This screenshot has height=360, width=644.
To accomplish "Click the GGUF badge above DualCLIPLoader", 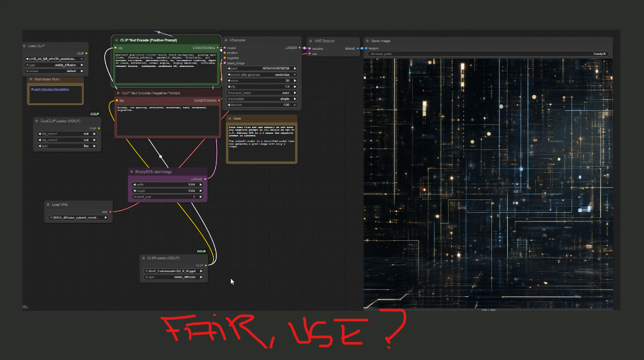I will point(95,114).
